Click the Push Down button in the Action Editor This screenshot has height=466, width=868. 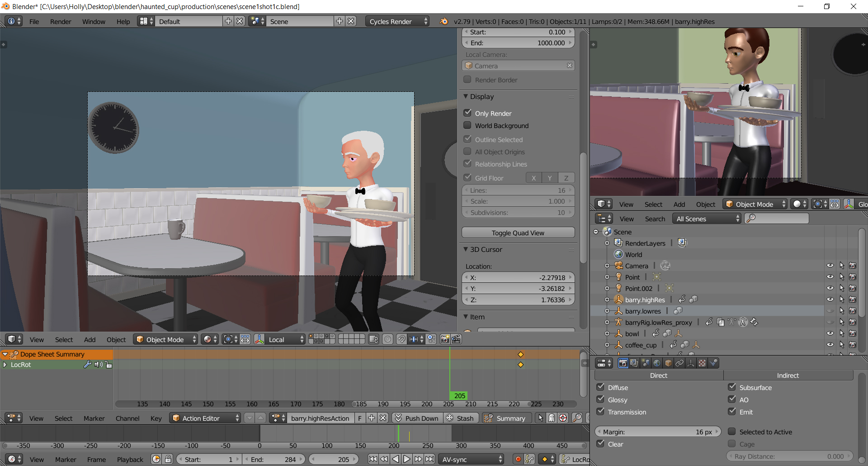[417, 418]
